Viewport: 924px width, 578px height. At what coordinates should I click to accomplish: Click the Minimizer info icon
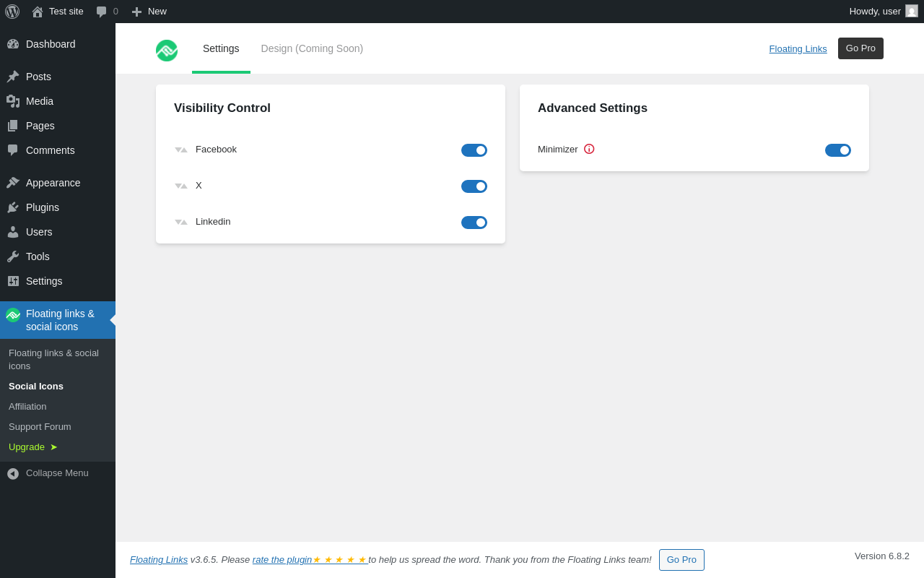(x=589, y=149)
